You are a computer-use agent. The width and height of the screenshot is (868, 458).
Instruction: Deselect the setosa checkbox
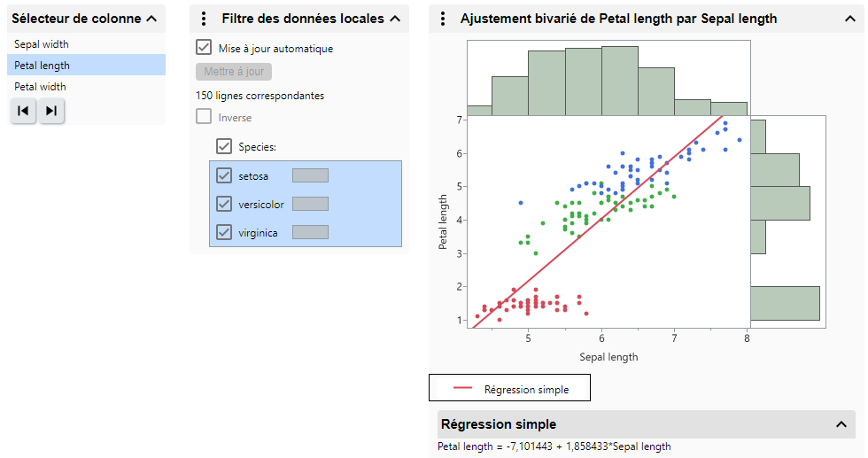pyautogui.click(x=224, y=175)
